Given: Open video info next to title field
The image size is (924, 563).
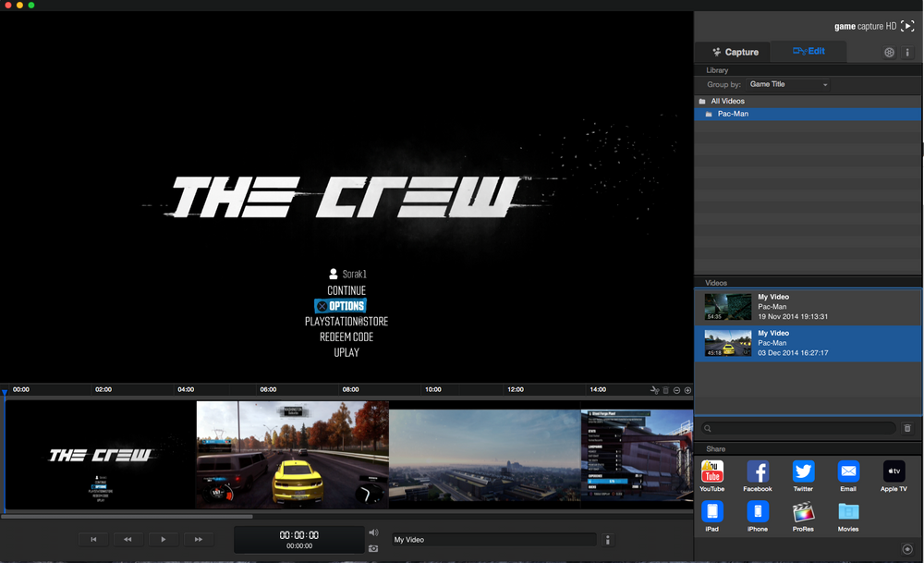Looking at the screenshot, I should tap(608, 539).
